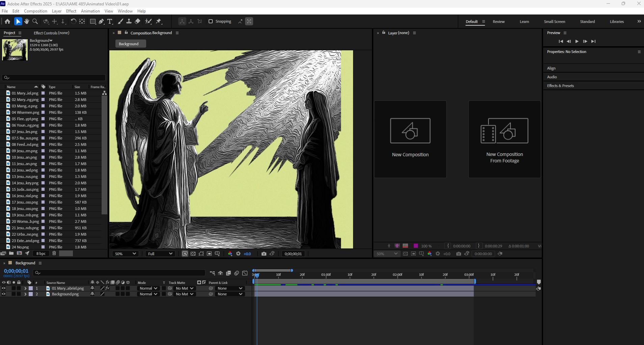Open Track Matte dropdown for Background.png layer

point(184,294)
